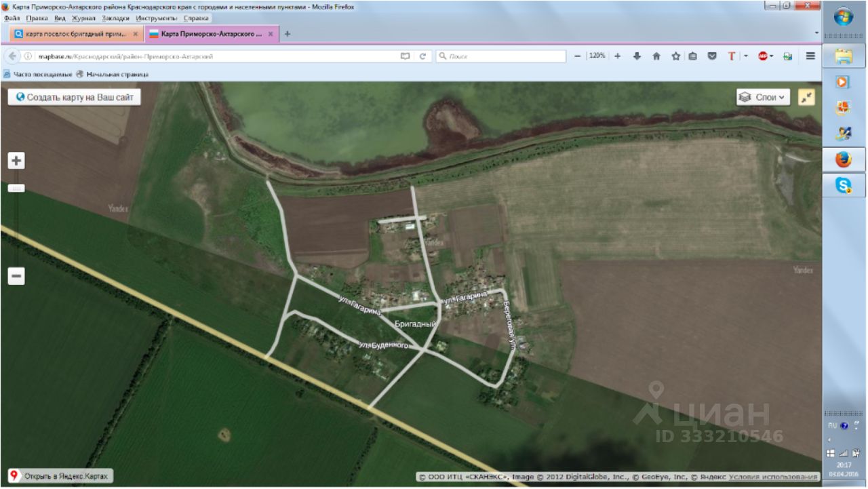Zoom in page with plus button
This screenshot has width=868, height=489.
click(x=617, y=56)
